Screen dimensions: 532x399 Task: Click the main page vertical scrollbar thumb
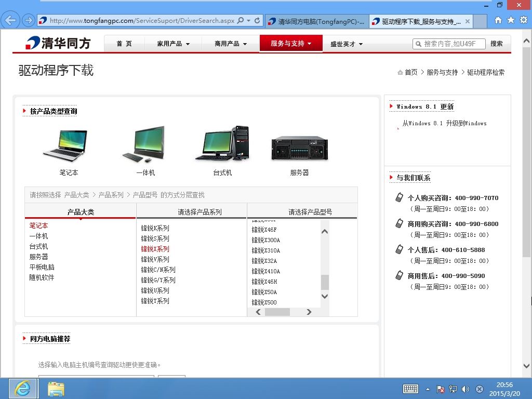pyautogui.click(x=526, y=152)
